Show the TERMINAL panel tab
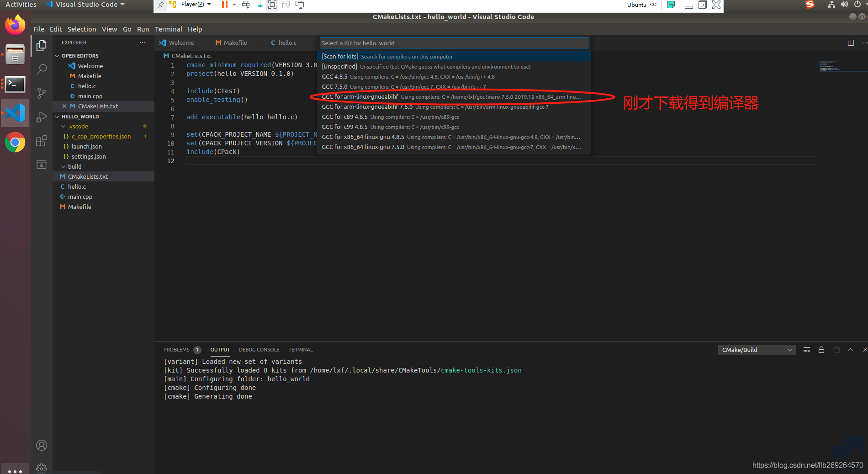 (x=301, y=350)
